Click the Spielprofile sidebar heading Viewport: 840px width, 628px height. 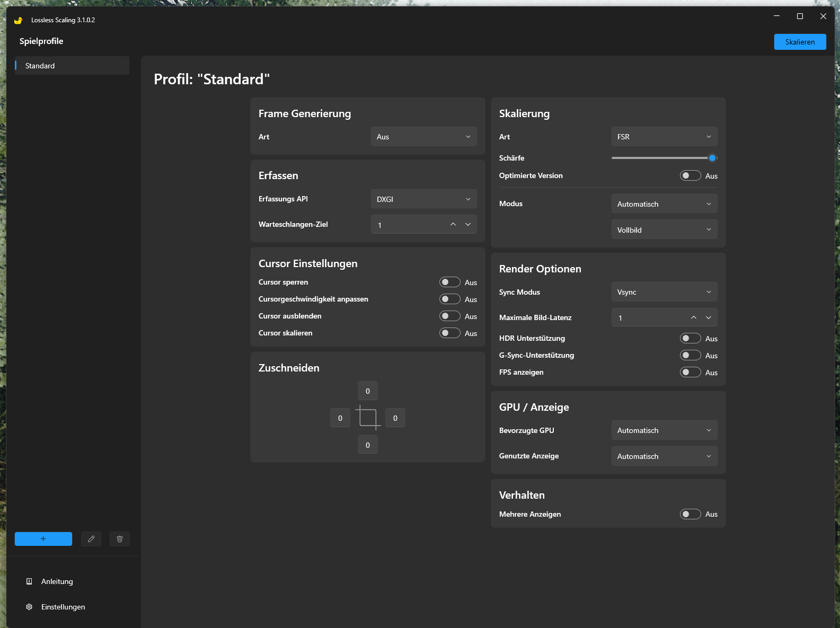(x=41, y=41)
